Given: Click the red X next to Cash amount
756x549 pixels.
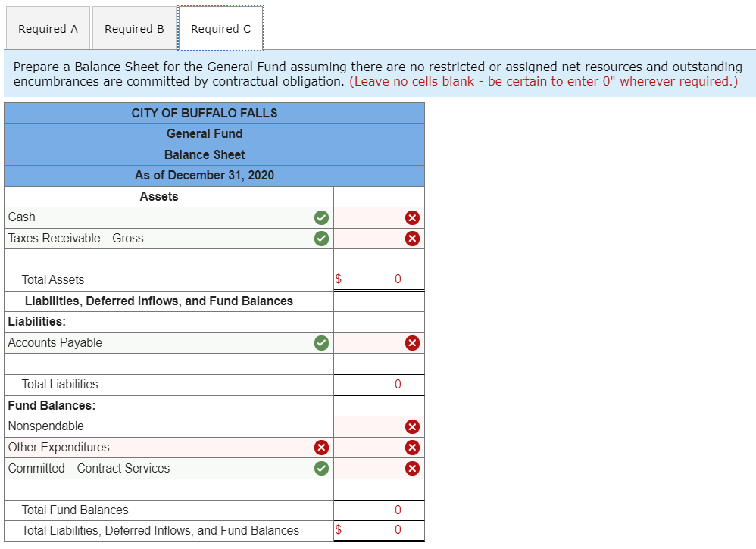Looking at the screenshot, I should click(412, 217).
